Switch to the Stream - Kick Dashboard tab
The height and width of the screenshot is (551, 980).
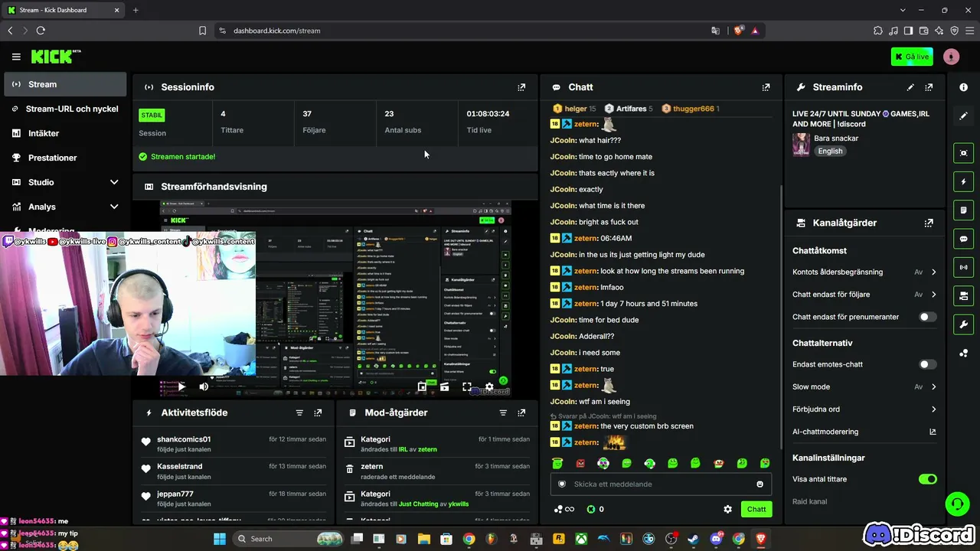tap(64, 10)
